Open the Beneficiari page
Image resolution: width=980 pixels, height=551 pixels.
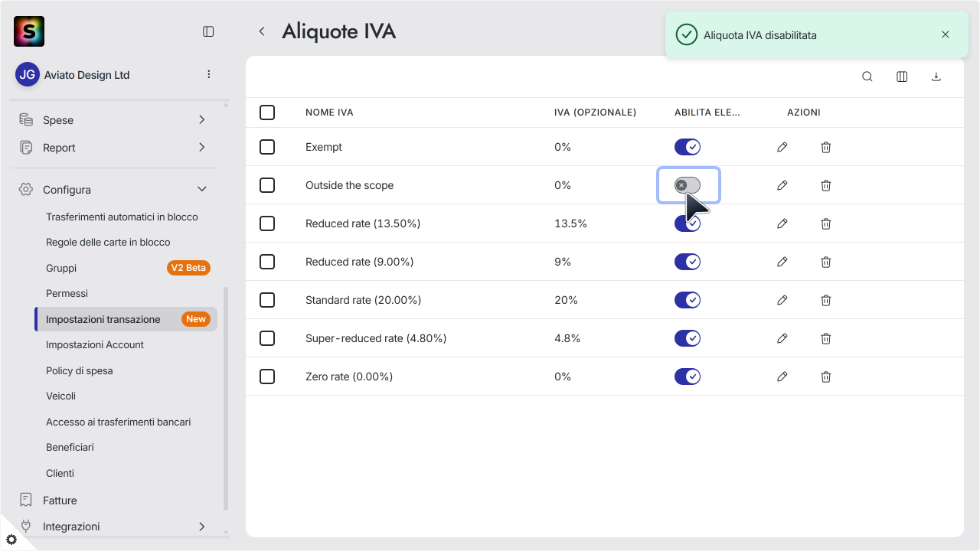coord(70,447)
